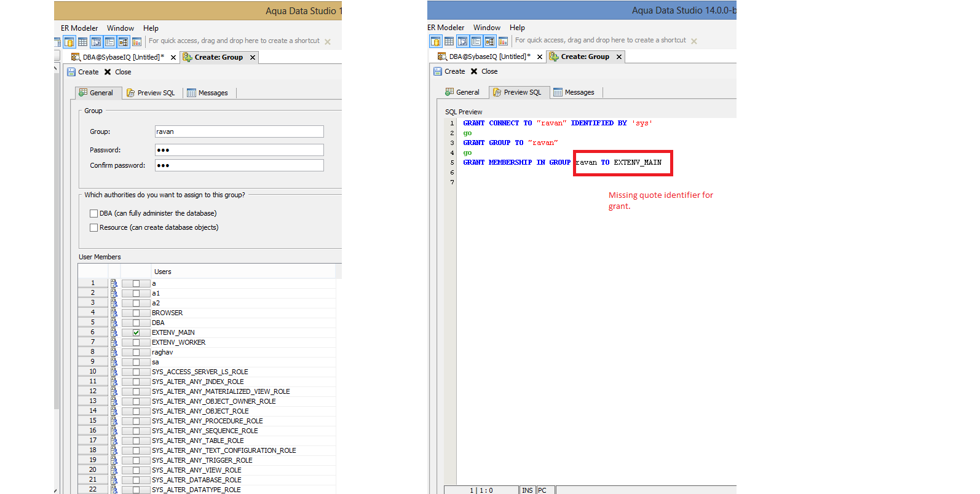Image resolution: width=980 pixels, height=494 pixels.
Task: Check the a2 user member checkbox
Action: pyautogui.click(x=136, y=303)
